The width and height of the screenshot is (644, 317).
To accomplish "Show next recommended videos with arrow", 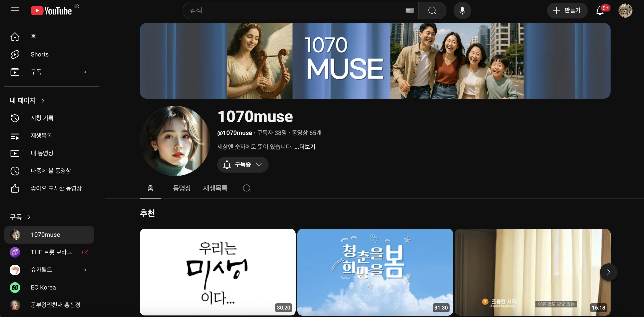I will (x=608, y=272).
